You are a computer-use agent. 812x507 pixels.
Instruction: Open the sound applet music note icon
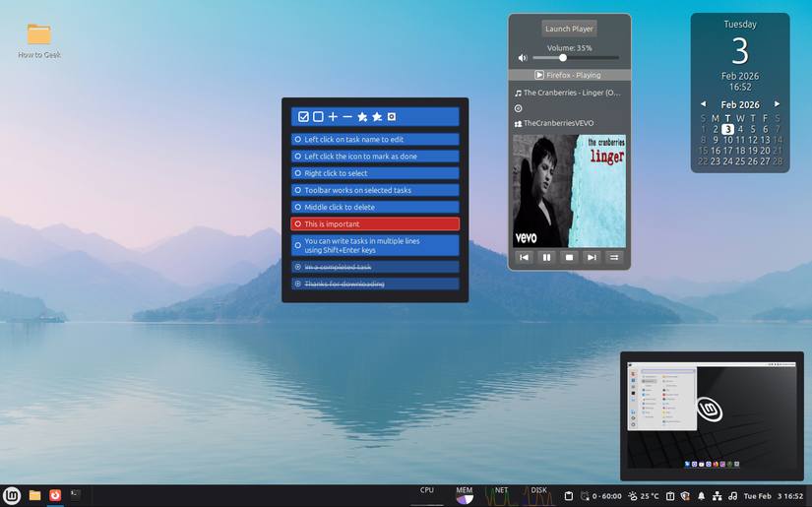[x=732, y=496]
